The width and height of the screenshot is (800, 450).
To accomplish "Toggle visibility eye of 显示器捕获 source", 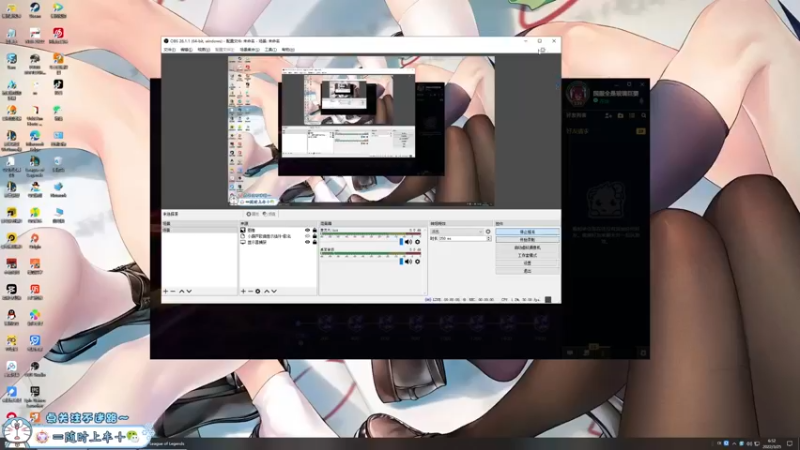I will [x=307, y=243].
